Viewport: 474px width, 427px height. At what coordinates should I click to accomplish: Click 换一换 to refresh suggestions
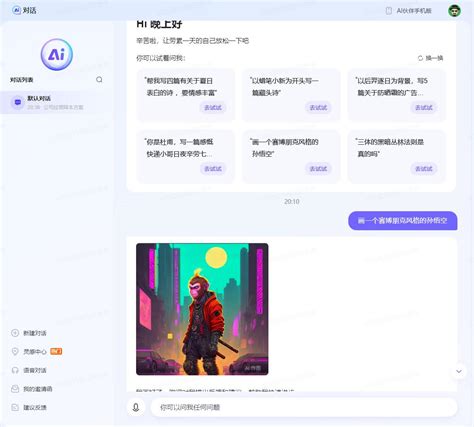pyautogui.click(x=430, y=58)
